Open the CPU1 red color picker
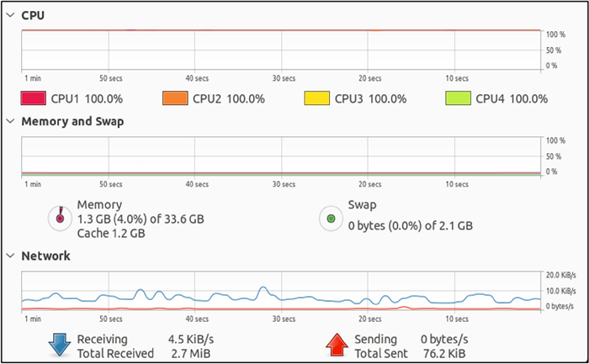Viewport: 589px width, 364px height. [32, 98]
